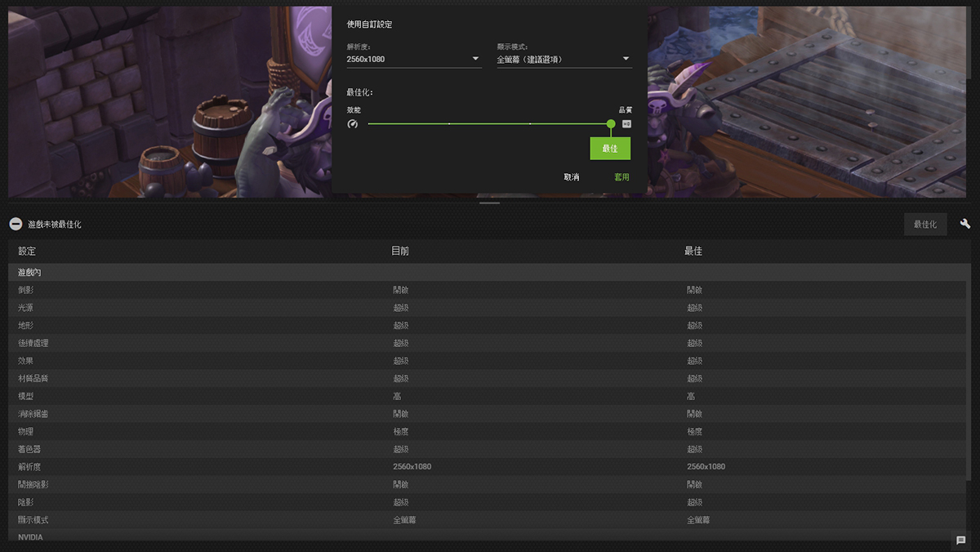Viewport: 980px width, 552px height.
Task: Expand the 顯示模式 display mode dropdown
Action: click(x=563, y=59)
